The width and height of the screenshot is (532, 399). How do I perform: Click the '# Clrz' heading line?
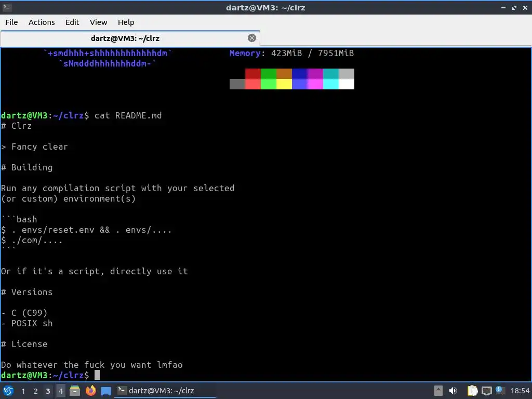16,126
